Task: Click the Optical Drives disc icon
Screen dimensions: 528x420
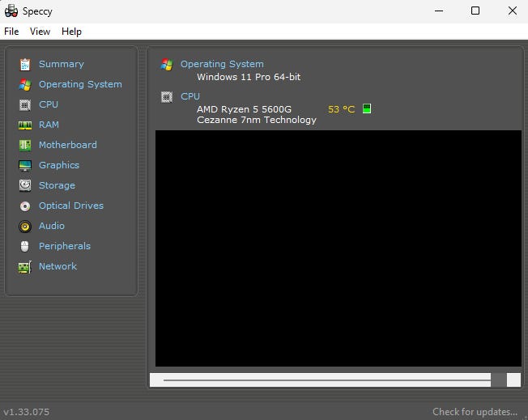Action: pyautogui.click(x=25, y=206)
